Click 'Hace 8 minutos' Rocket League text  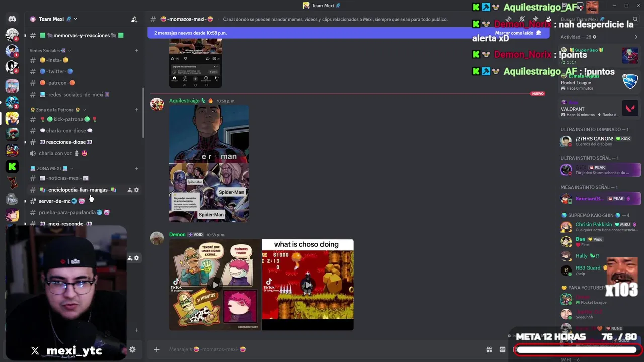click(x=580, y=88)
